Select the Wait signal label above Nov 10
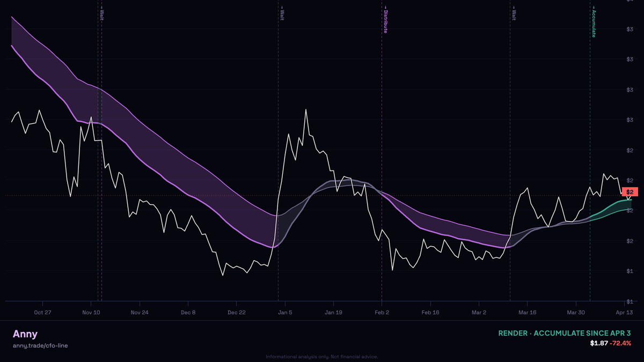The width and height of the screenshot is (644, 362). click(x=101, y=13)
